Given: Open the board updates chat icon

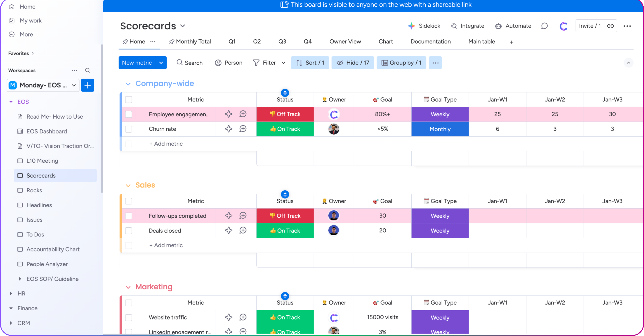Looking at the screenshot, I should tap(545, 26).
